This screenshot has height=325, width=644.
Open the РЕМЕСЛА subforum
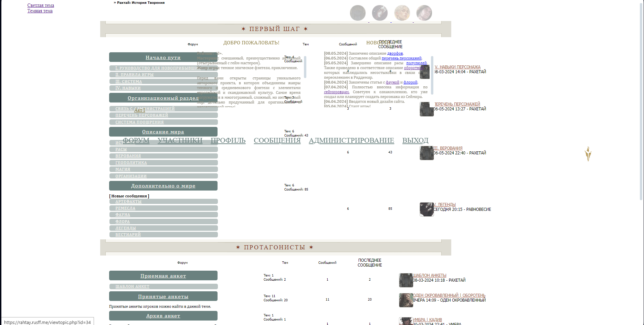pyautogui.click(x=125, y=208)
